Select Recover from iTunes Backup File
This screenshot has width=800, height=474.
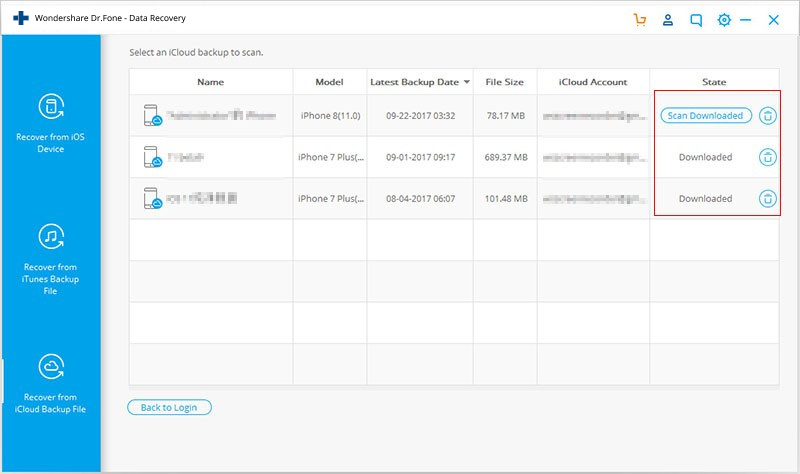tap(51, 259)
